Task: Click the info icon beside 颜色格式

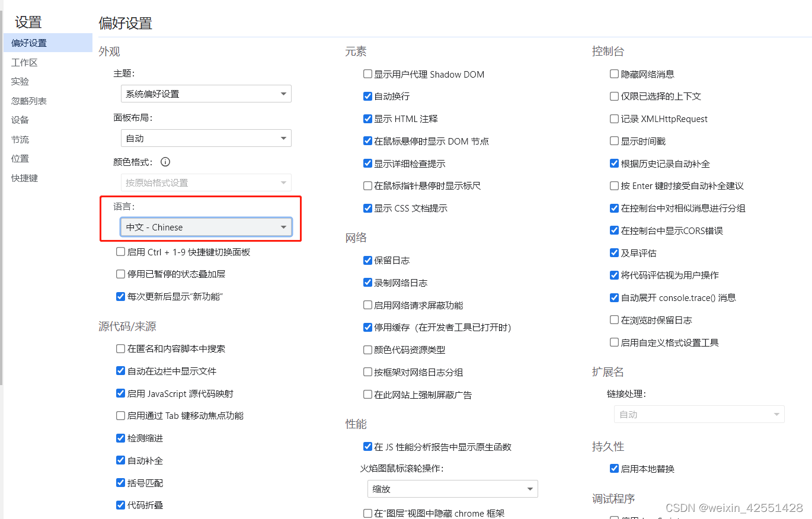Action: (x=166, y=162)
